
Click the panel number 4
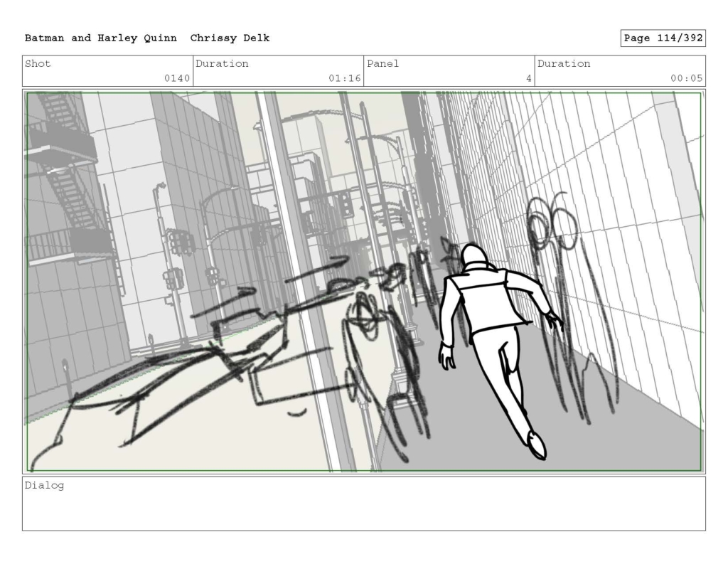point(528,78)
